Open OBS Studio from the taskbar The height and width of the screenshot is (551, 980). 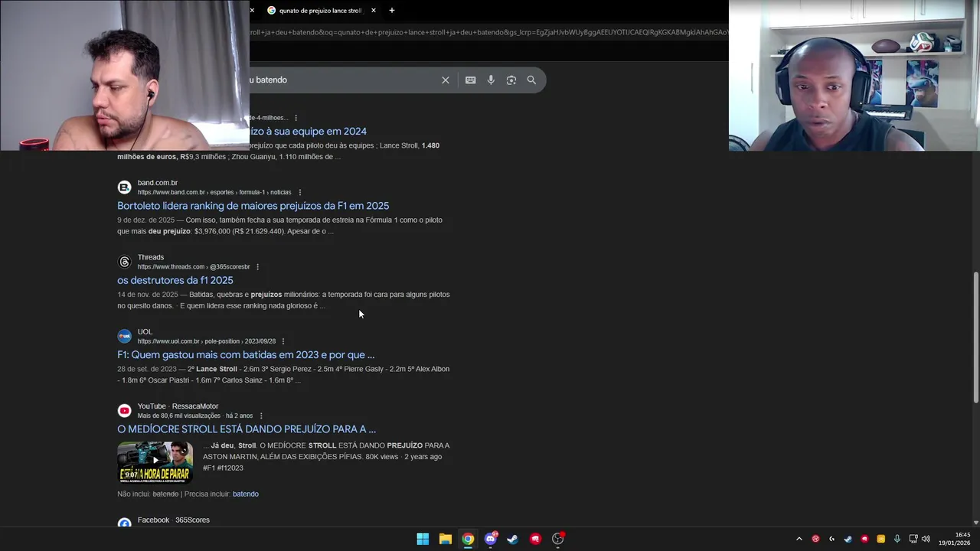click(558, 539)
